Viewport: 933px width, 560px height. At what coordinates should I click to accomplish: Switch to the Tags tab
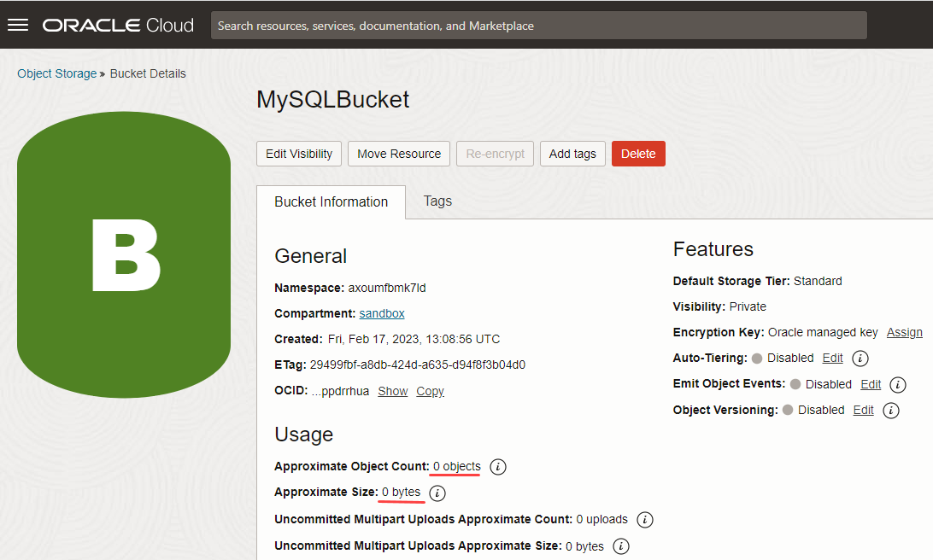coord(437,201)
